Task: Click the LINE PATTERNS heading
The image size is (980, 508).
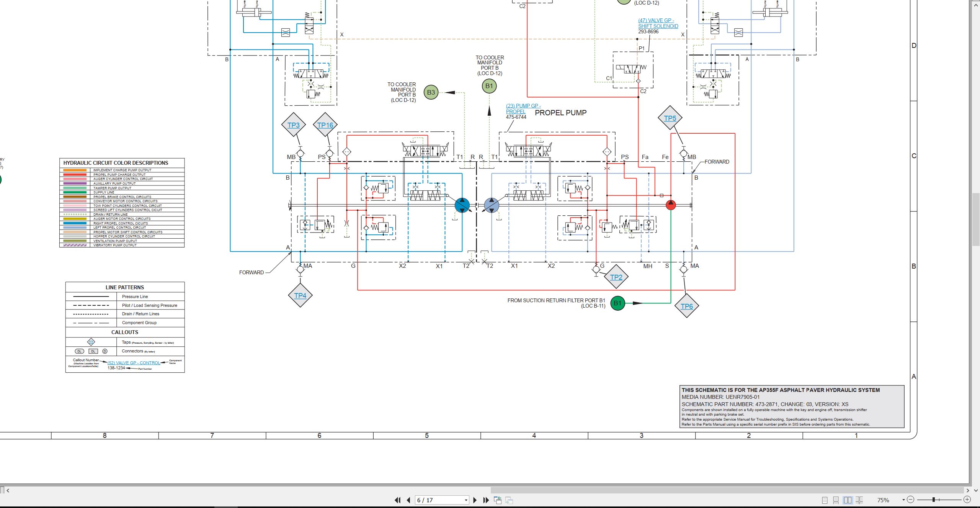Action: (125, 287)
